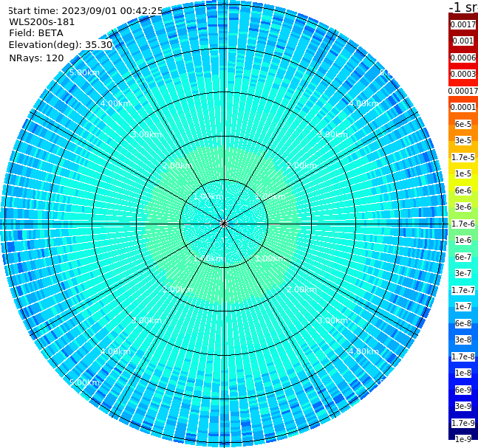This screenshot has width=478, height=448.
Task: Click the 1.7e-9 colorbar label
Action: (463, 423)
